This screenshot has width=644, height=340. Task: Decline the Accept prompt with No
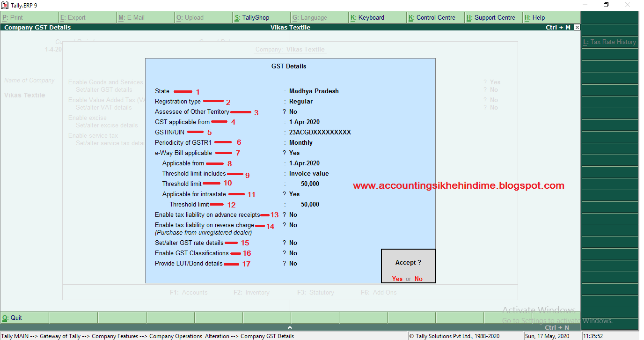coord(418,279)
